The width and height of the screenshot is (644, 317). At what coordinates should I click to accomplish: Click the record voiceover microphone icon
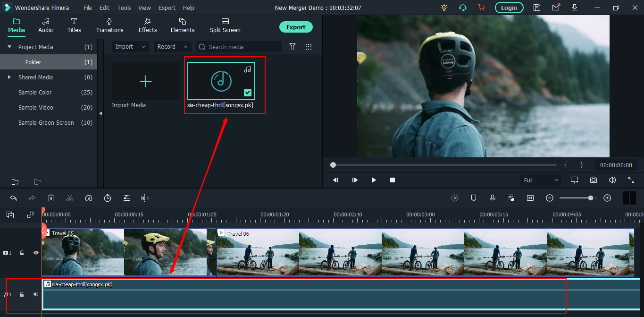tap(493, 198)
